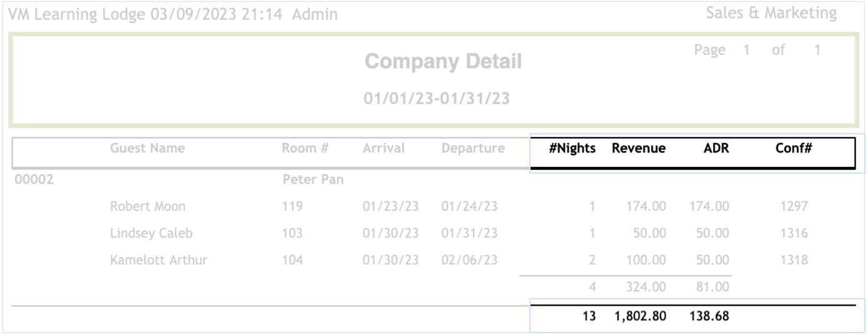Click the subtotal revenue 324.00
This screenshot has width=868, height=335.
point(646,287)
